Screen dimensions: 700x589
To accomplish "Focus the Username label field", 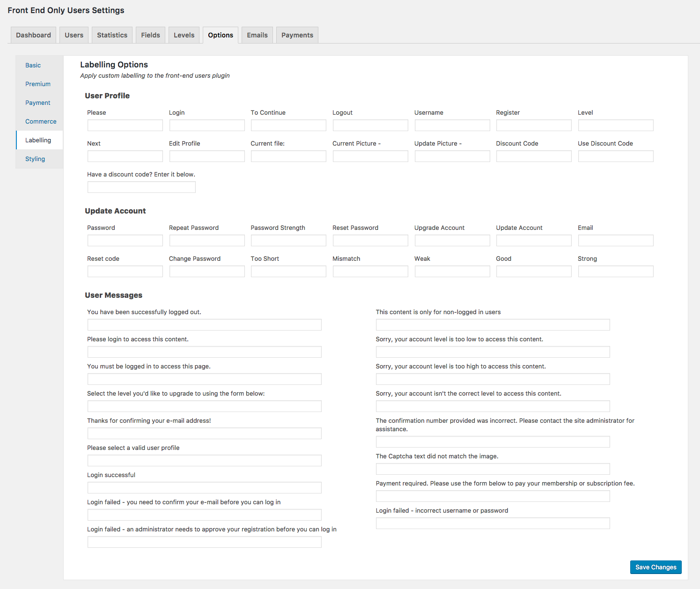I will click(452, 125).
